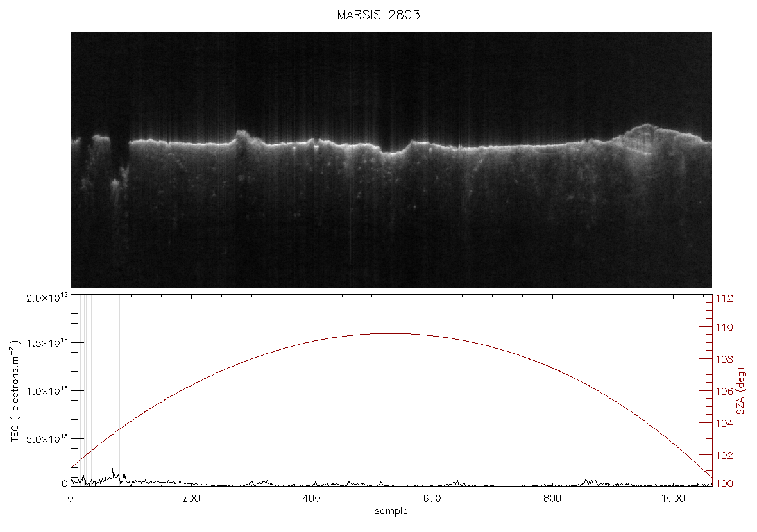Click the x-axis tick label 200
The image size is (757, 532).
click(x=191, y=499)
